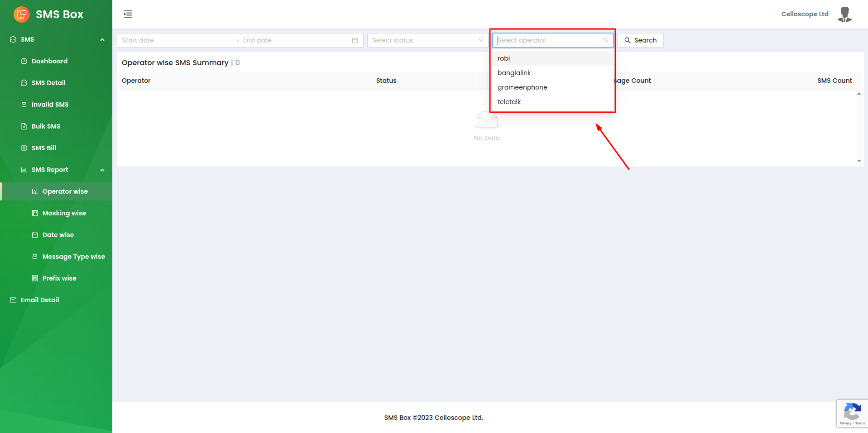The height and width of the screenshot is (433, 868).
Task: Expand the Select status dropdown
Action: [427, 40]
